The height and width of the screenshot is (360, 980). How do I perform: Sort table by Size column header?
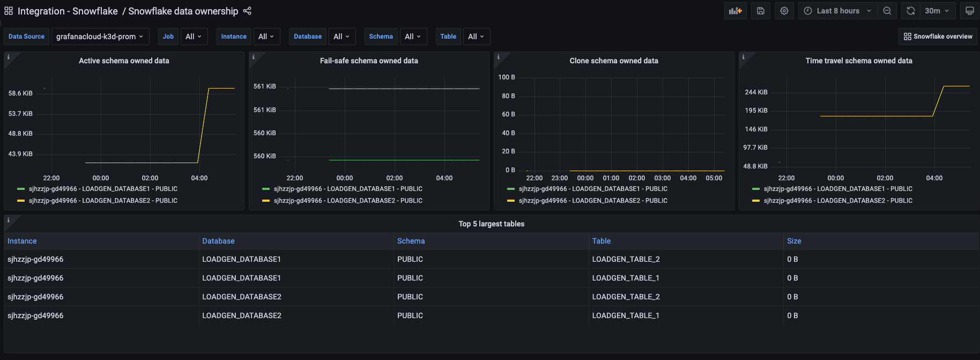[794, 241]
